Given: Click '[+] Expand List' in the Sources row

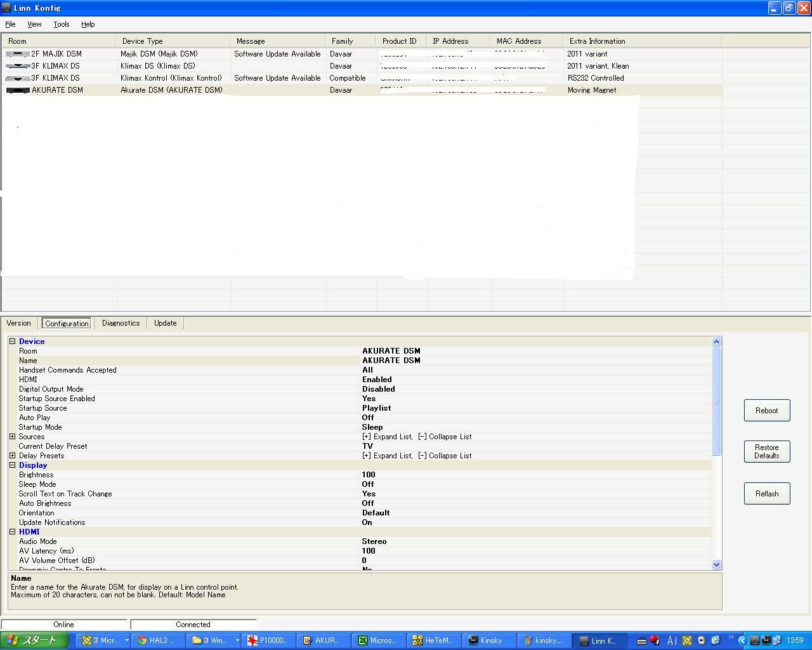Looking at the screenshot, I should [387, 437].
